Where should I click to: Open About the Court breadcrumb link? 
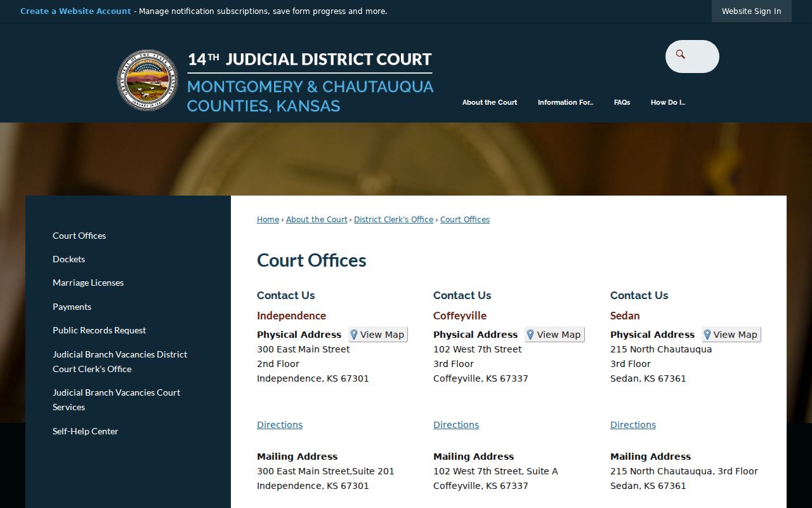coord(317,220)
